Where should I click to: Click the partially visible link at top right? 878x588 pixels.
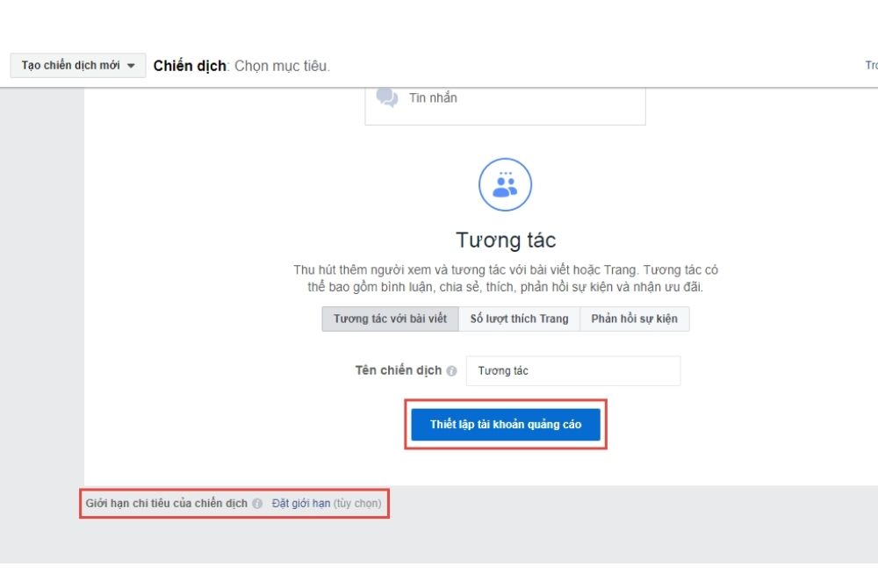[x=871, y=66]
